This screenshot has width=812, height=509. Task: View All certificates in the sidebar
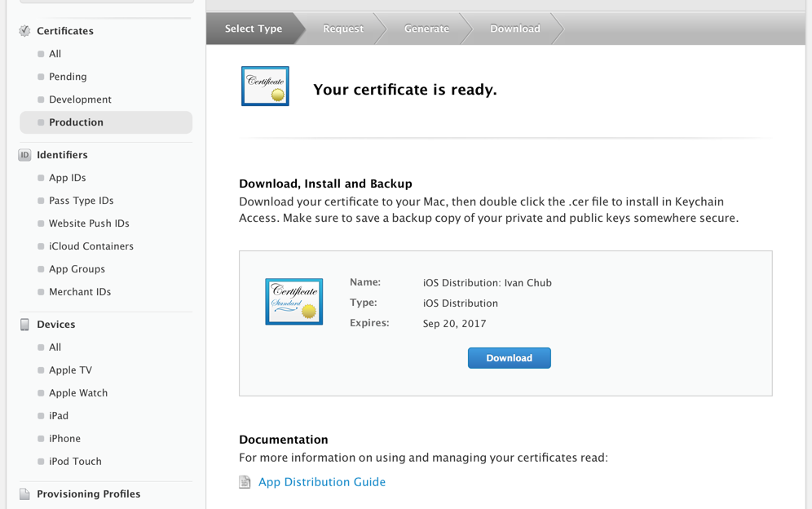tap(56, 53)
